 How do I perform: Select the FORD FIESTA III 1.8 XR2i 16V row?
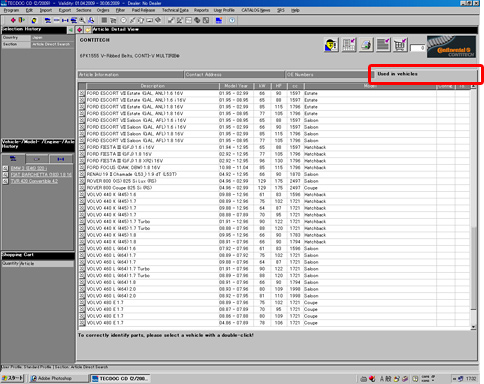275,161
